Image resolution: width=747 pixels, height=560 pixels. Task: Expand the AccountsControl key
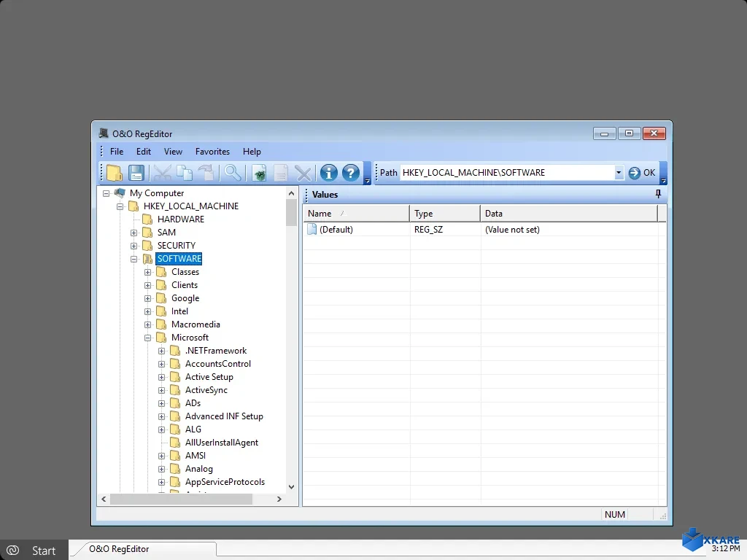161,364
